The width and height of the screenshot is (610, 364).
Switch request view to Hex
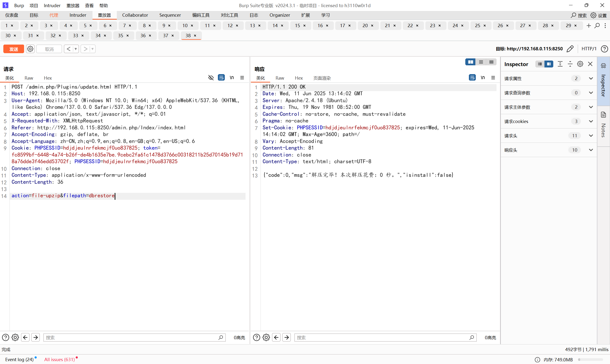[x=48, y=78]
